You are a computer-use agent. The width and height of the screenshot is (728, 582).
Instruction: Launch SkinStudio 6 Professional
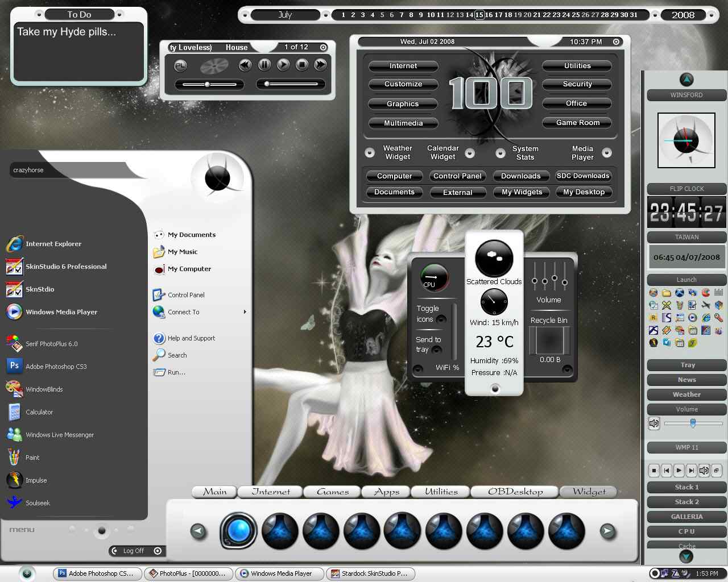pos(56,267)
